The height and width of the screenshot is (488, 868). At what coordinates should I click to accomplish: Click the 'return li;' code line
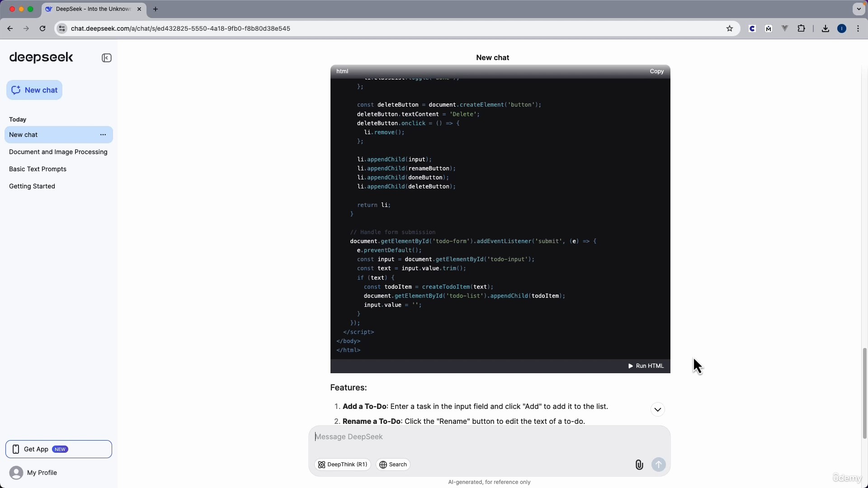pyautogui.click(x=373, y=205)
